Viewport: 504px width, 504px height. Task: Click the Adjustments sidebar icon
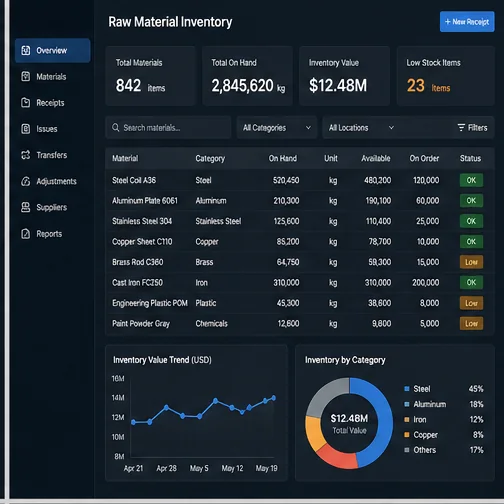click(26, 181)
